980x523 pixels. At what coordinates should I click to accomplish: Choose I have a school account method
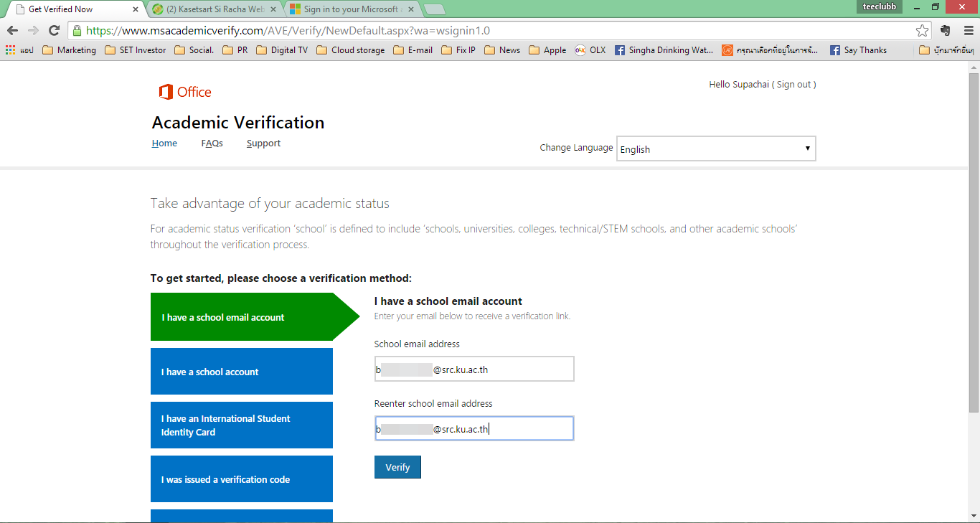[242, 372]
